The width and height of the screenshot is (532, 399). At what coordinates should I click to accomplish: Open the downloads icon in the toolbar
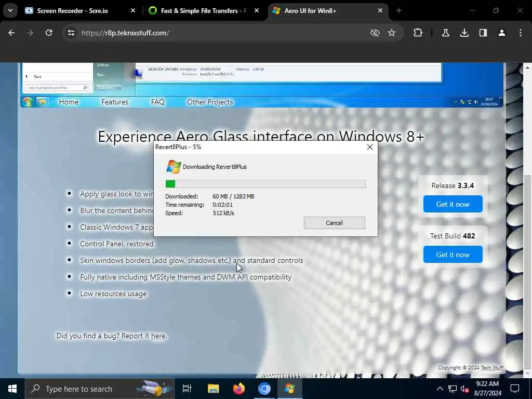[464, 33]
